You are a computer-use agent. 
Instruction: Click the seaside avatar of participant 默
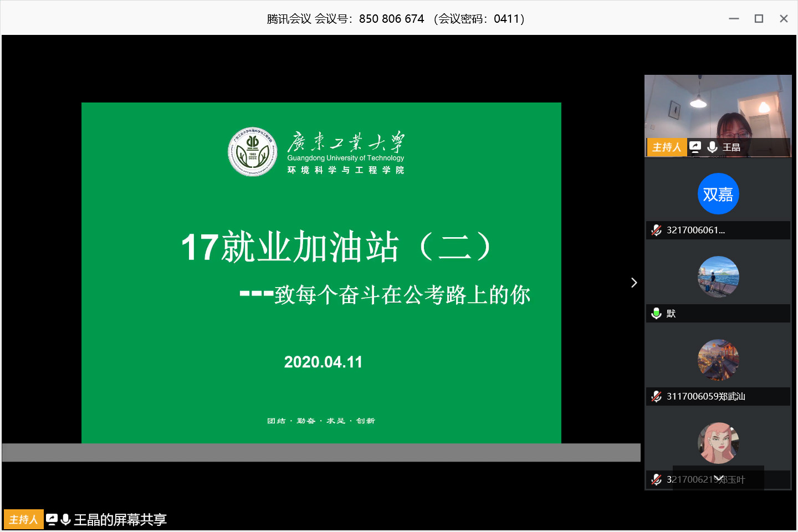718,277
